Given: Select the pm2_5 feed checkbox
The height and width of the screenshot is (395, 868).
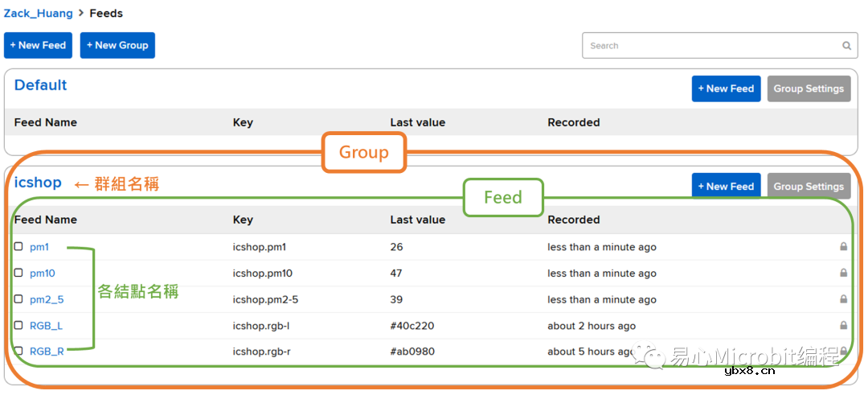Looking at the screenshot, I should [x=18, y=299].
